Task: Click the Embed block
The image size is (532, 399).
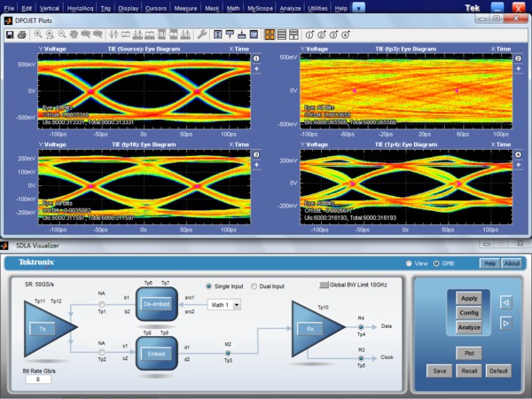Action: 156,354
